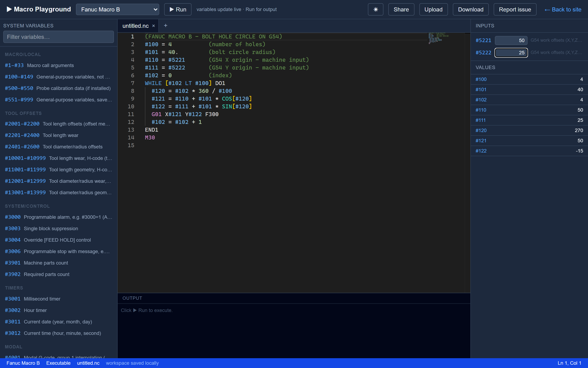Click the workspace saved locally status text
The width and height of the screenshot is (588, 368).
[132, 363]
